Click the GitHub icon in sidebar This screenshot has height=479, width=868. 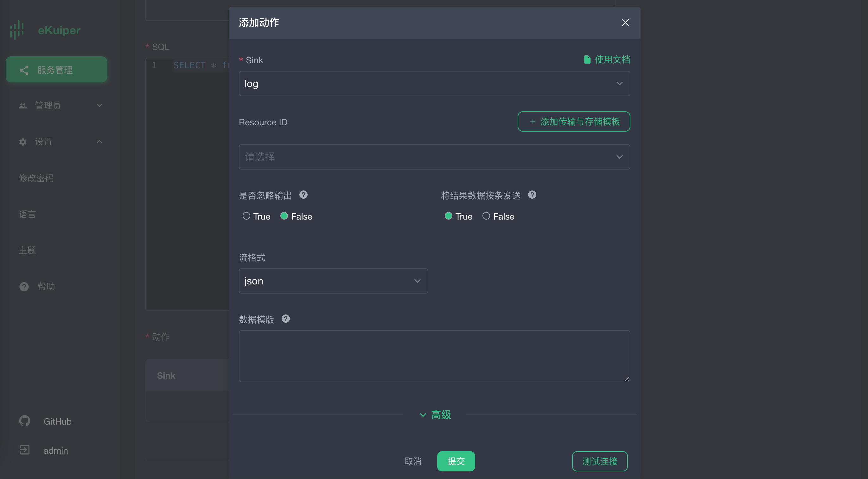pos(25,421)
